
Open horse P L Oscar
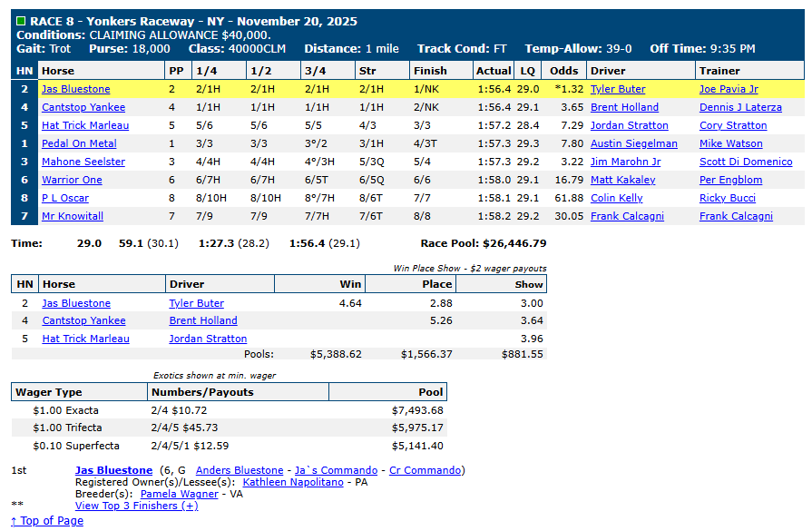pos(66,198)
